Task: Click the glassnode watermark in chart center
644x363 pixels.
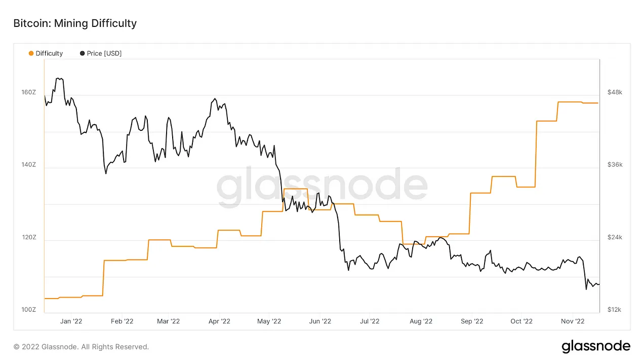Action: point(322,186)
